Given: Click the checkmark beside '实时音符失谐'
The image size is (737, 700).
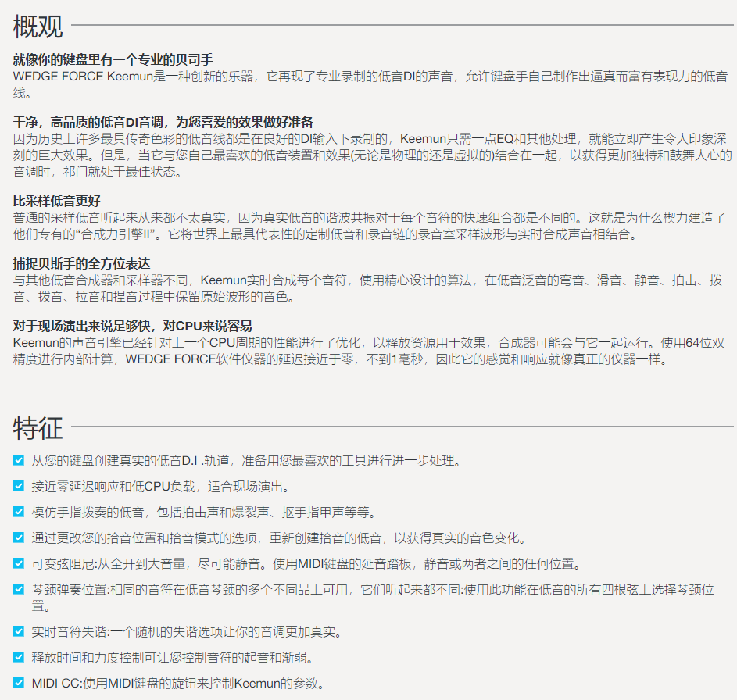Looking at the screenshot, I should (18, 631).
